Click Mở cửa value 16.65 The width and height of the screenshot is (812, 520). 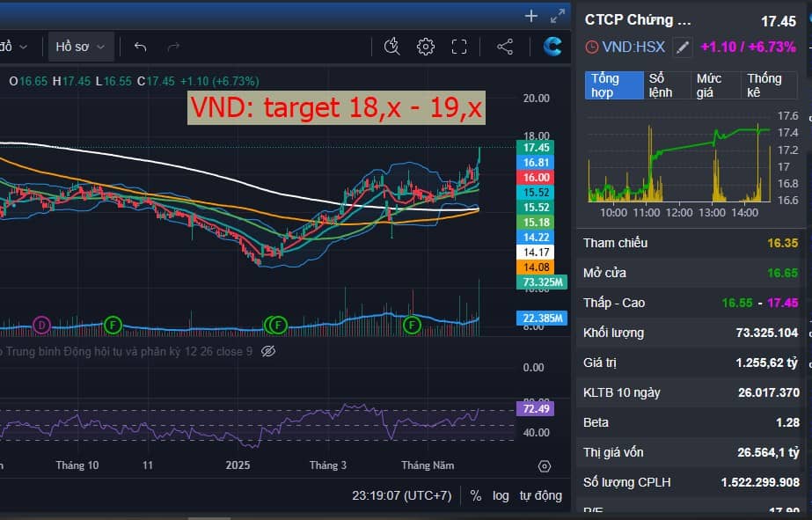[x=782, y=274]
